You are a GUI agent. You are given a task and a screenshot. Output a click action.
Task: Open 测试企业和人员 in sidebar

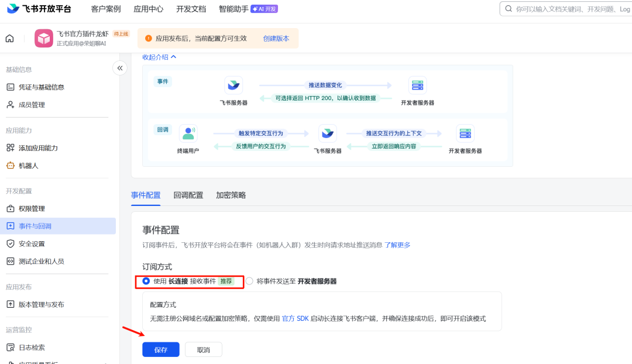click(x=41, y=261)
